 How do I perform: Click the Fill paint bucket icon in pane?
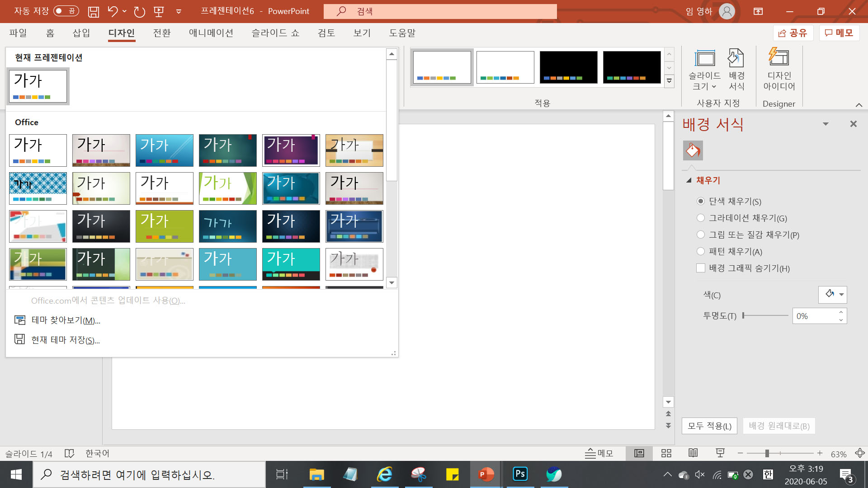pos(693,150)
